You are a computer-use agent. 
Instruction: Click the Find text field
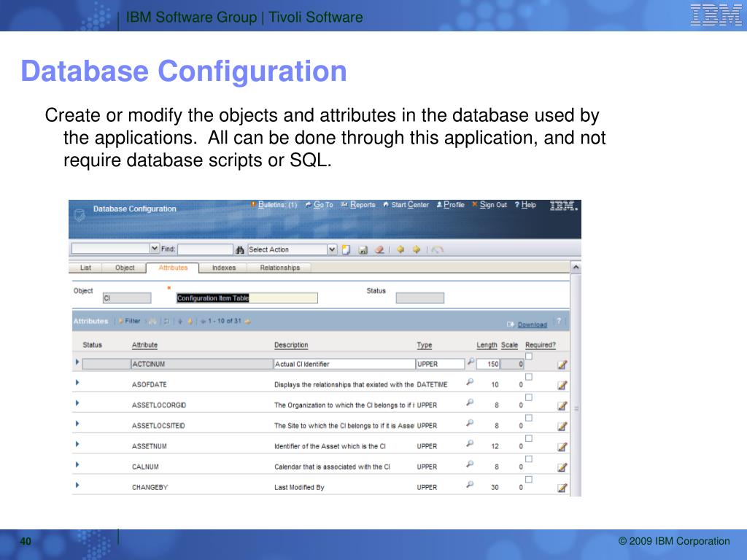tap(205, 249)
